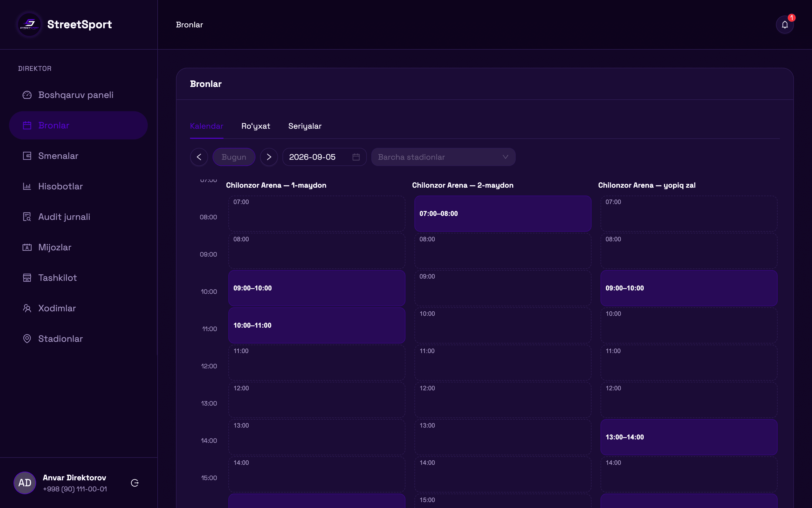This screenshot has width=812, height=508.
Task: Select empty 08:00 slot in yopiq zal
Action: (x=689, y=251)
